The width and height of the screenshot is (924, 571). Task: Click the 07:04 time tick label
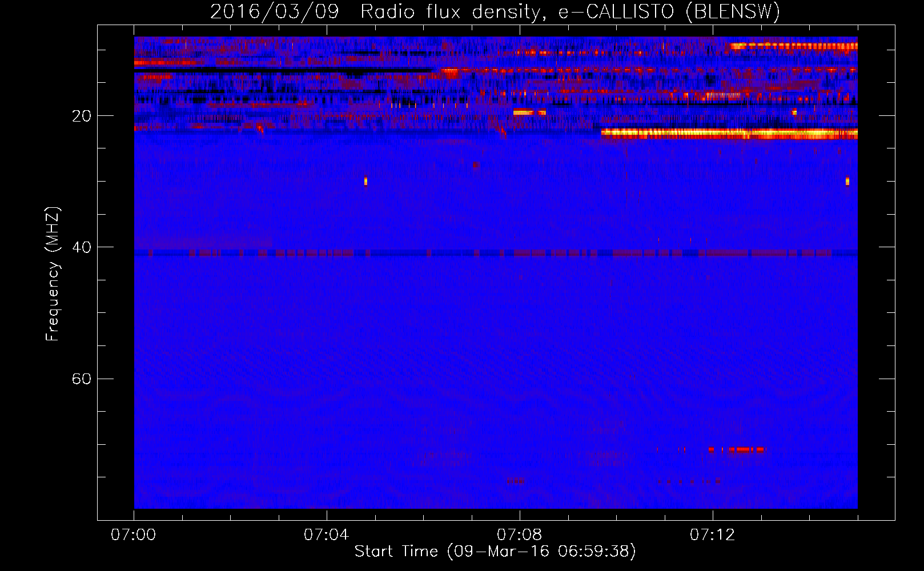tap(327, 534)
